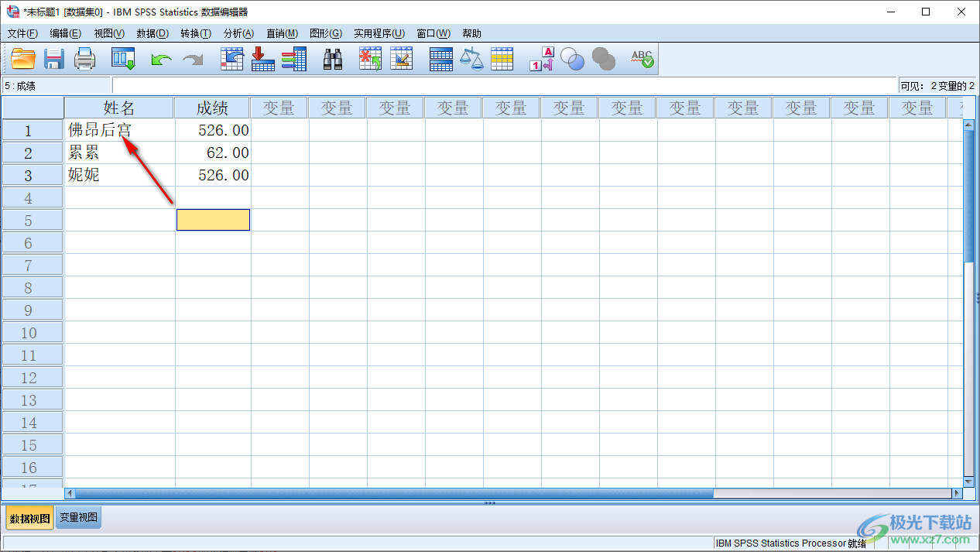Switch to the 数据视图 tab

pyautogui.click(x=30, y=518)
